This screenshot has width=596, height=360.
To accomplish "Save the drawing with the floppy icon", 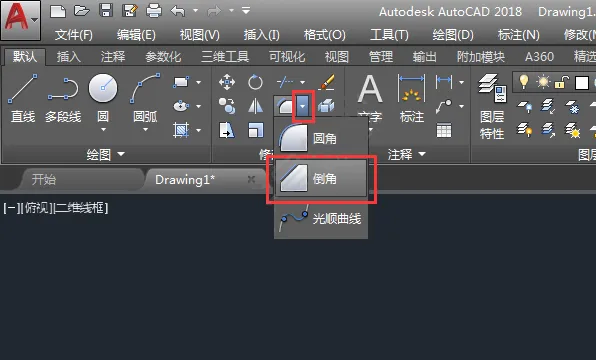I will (106, 10).
